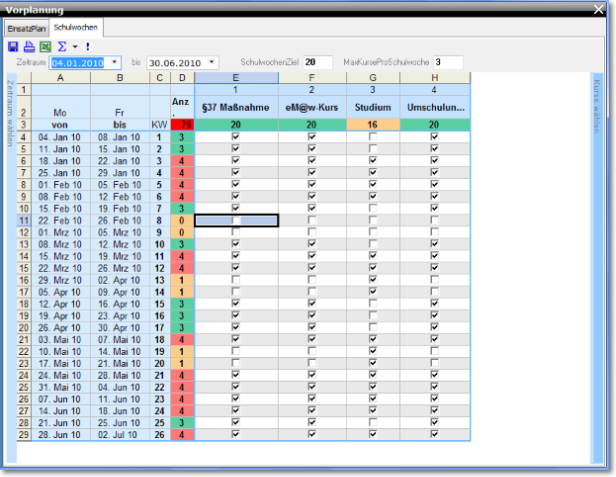Click the MaxKurseProSchulwoche input field
The height and width of the screenshot is (477, 616).
448,62
